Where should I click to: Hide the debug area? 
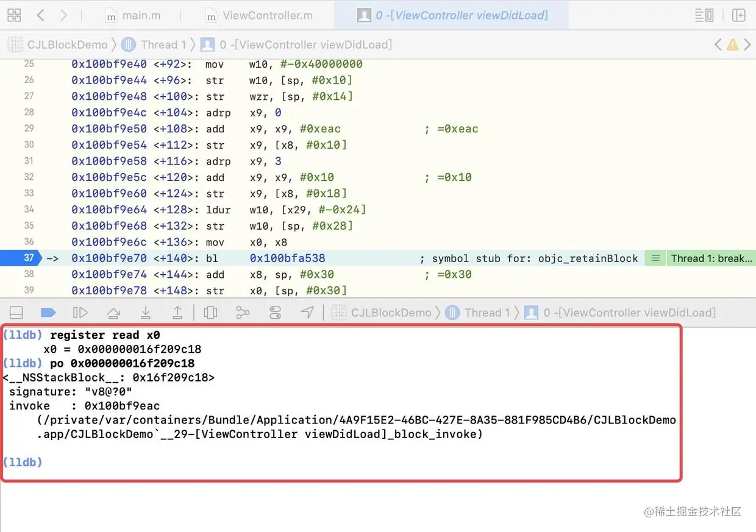coord(16,313)
